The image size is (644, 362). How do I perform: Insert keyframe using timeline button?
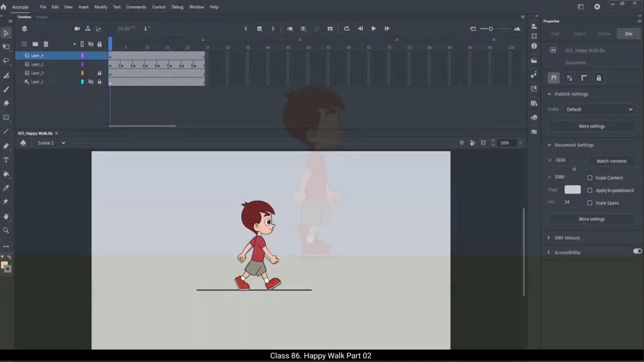(x=259, y=29)
